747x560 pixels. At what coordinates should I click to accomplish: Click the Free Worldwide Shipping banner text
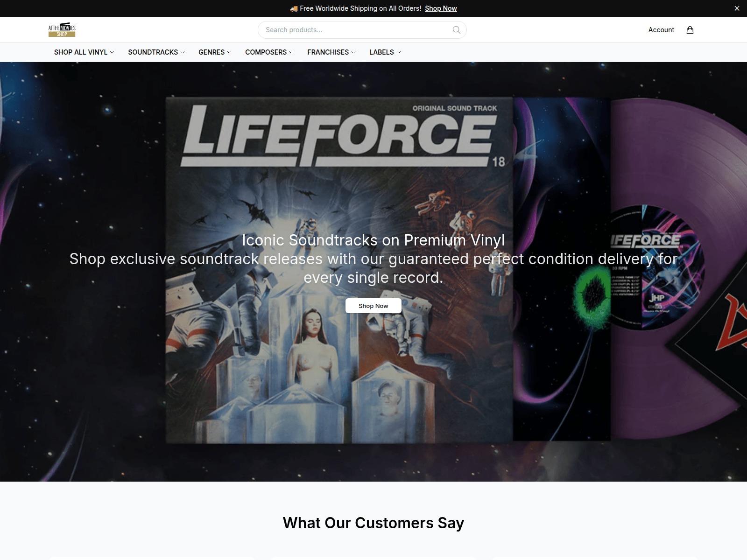coord(360,8)
